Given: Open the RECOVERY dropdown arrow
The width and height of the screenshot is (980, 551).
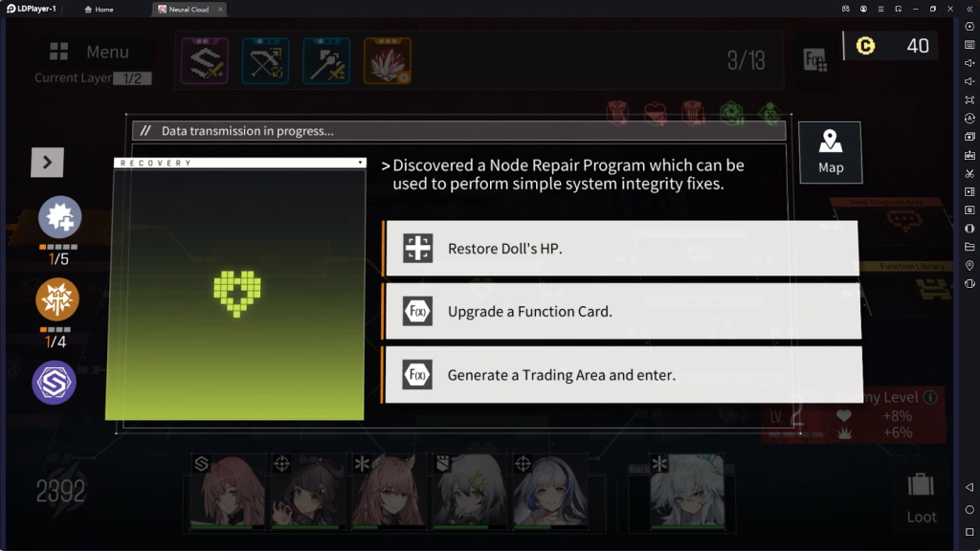Looking at the screenshot, I should click(361, 163).
